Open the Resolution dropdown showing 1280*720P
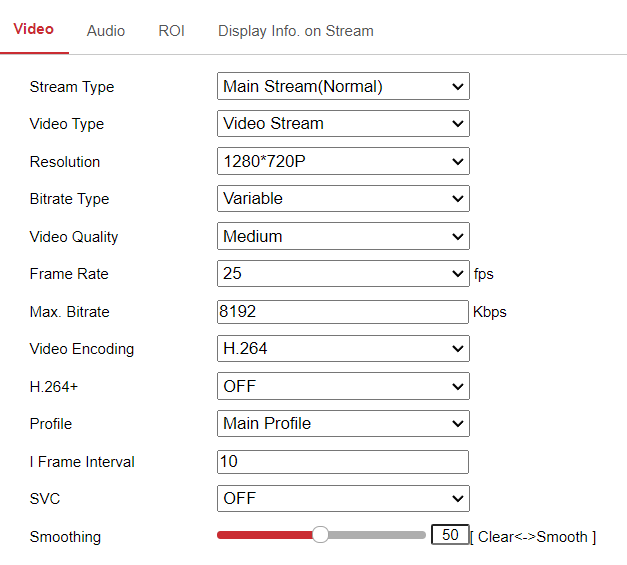Image resolution: width=627 pixels, height=565 pixels. (343, 161)
